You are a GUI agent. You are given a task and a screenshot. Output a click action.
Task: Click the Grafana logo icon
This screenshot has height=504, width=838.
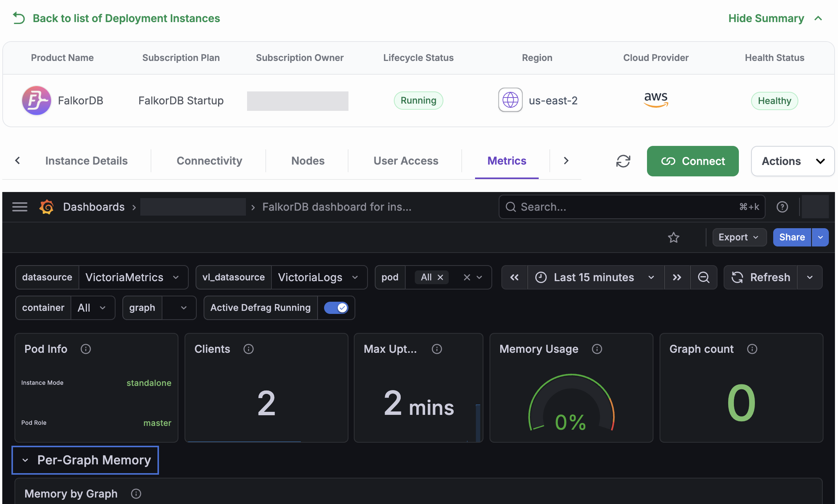pyautogui.click(x=47, y=207)
